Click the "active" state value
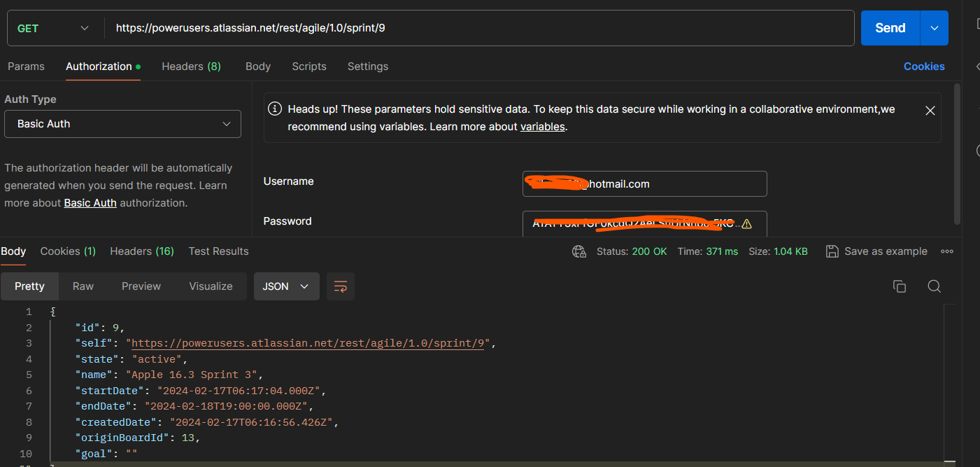The image size is (980, 467). click(155, 359)
